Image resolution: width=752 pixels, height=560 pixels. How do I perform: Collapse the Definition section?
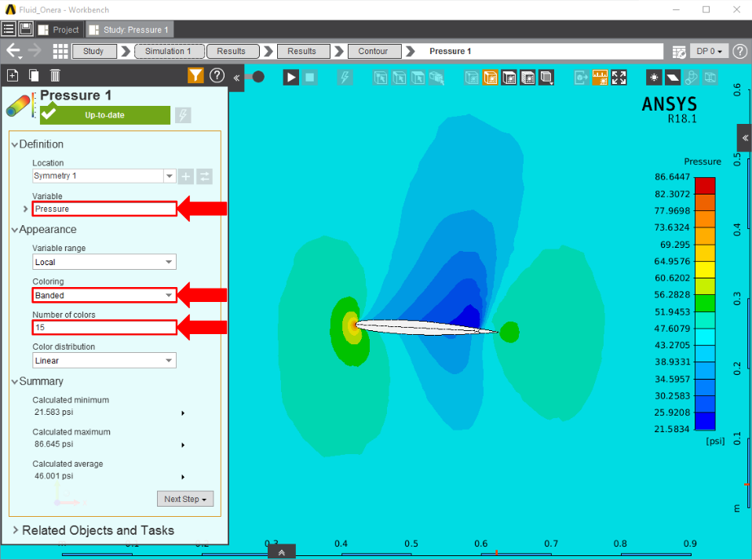pyautogui.click(x=14, y=144)
